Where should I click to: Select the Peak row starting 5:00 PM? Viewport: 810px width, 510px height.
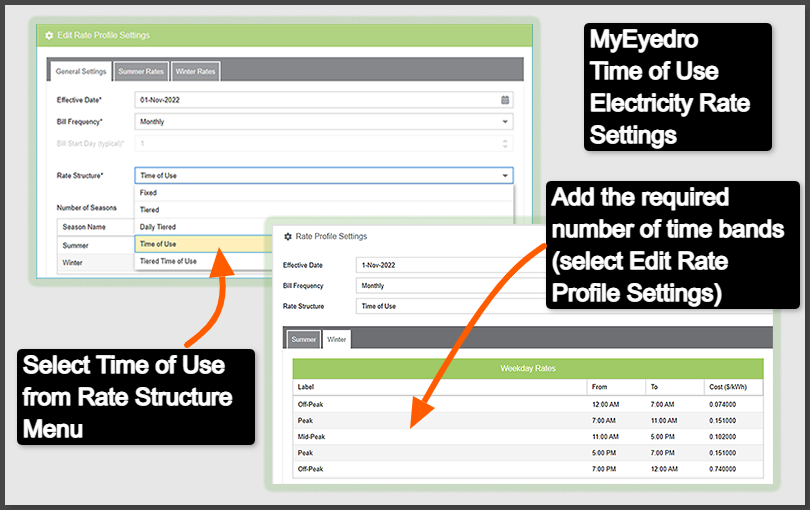click(527, 453)
